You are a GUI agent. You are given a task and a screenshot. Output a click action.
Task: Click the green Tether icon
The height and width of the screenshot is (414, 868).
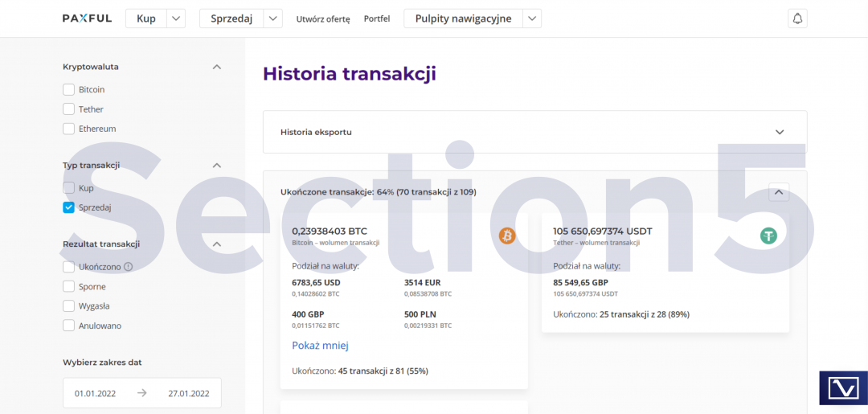(x=769, y=236)
